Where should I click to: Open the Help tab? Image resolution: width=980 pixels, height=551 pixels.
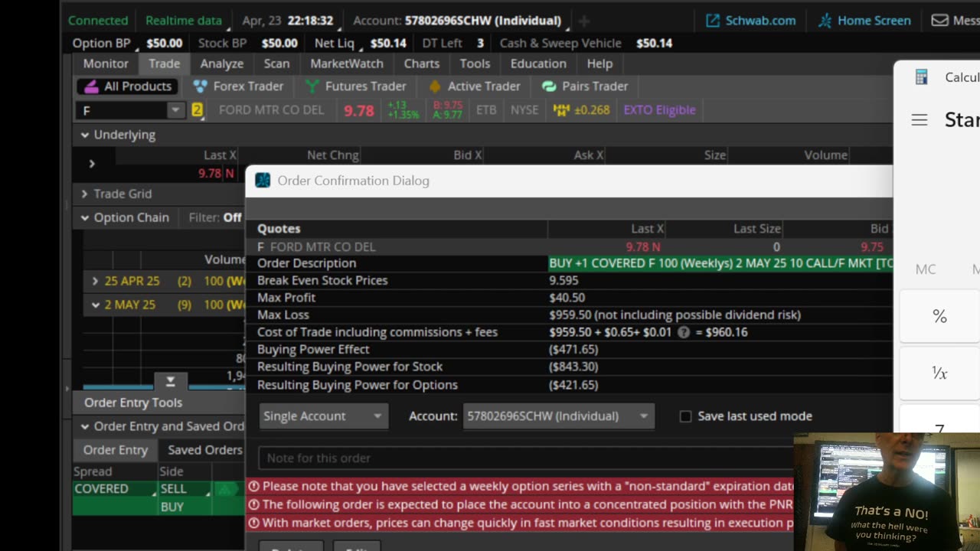click(x=599, y=64)
